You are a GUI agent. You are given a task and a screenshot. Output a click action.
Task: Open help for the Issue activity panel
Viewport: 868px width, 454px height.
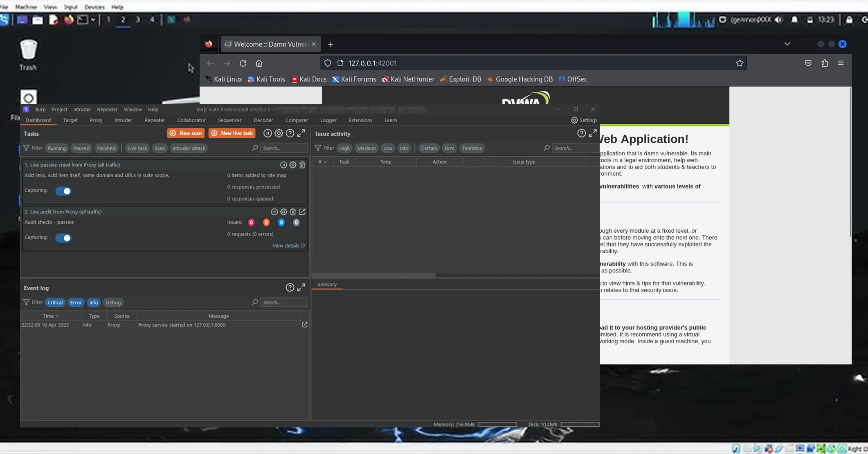tap(581, 133)
